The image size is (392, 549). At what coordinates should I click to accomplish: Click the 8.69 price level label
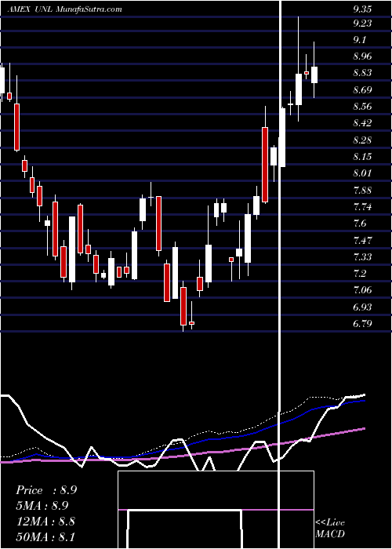coord(362,90)
